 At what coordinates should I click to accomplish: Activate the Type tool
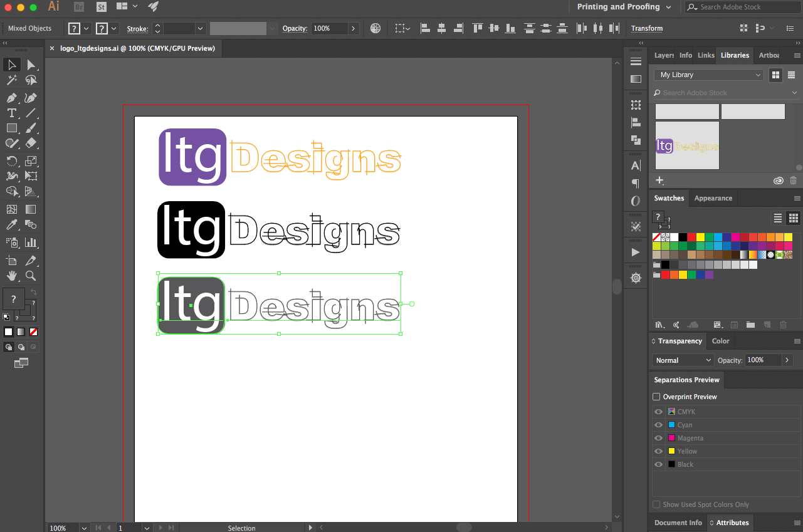click(x=11, y=113)
